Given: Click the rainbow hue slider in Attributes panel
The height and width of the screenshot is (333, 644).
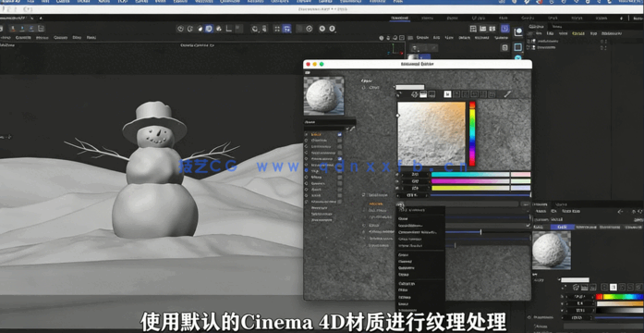Looking at the screenshot, I should pos(620,296).
